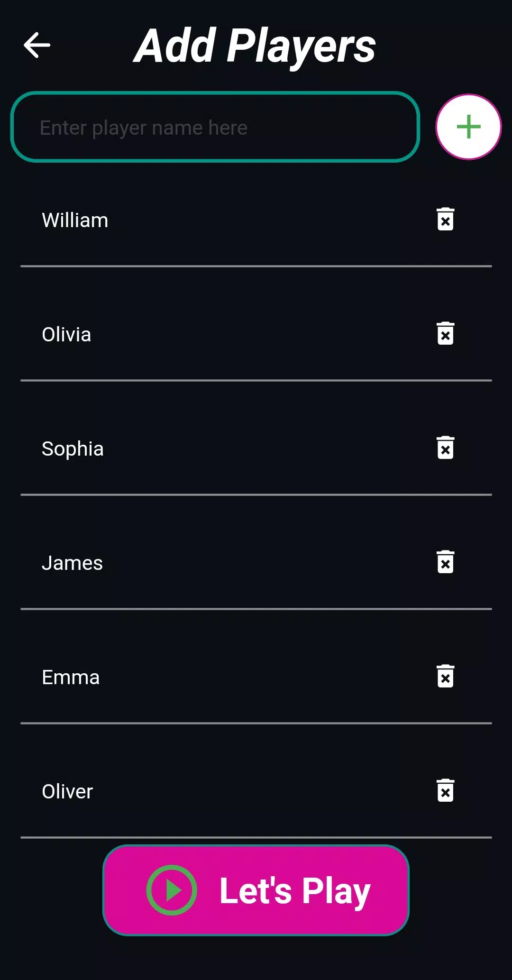Tap the James player entry
Image resolution: width=512 pixels, height=980 pixels.
72,563
